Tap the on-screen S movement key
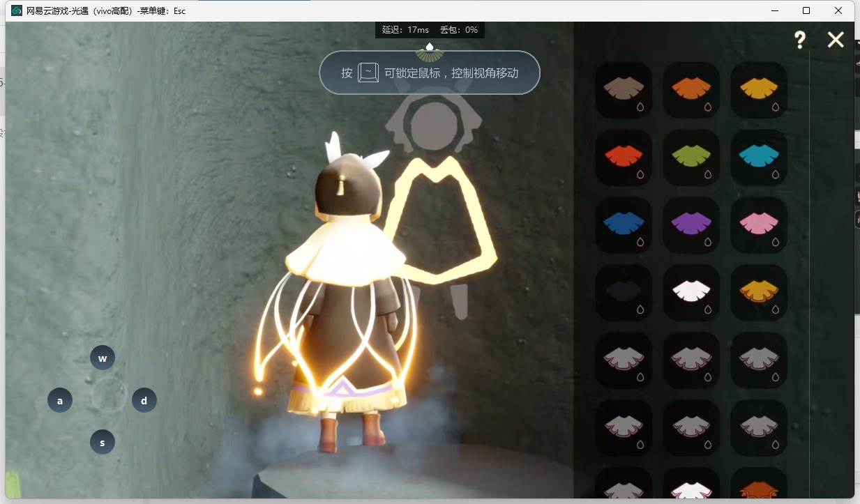This screenshot has width=860, height=504. (x=103, y=442)
